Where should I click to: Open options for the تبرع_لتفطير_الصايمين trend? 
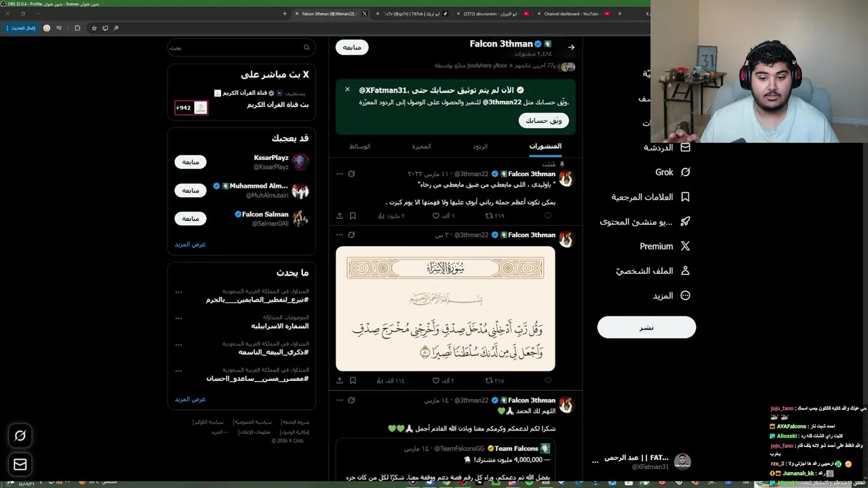(178, 292)
